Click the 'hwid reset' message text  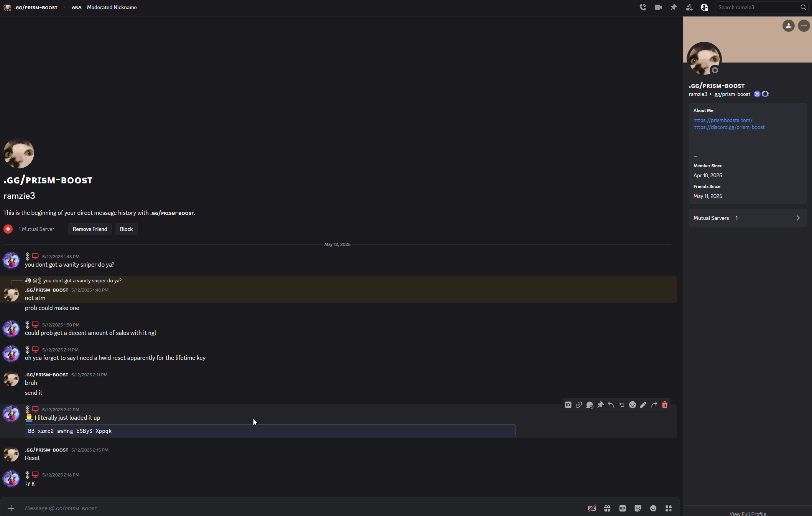click(x=115, y=358)
